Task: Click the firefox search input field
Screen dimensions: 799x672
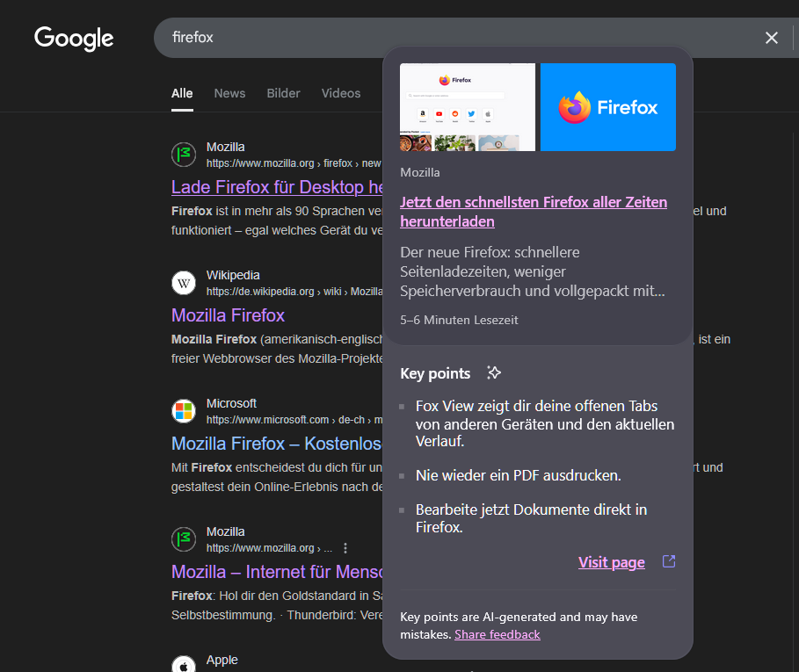Action: pyautogui.click(x=459, y=38)
